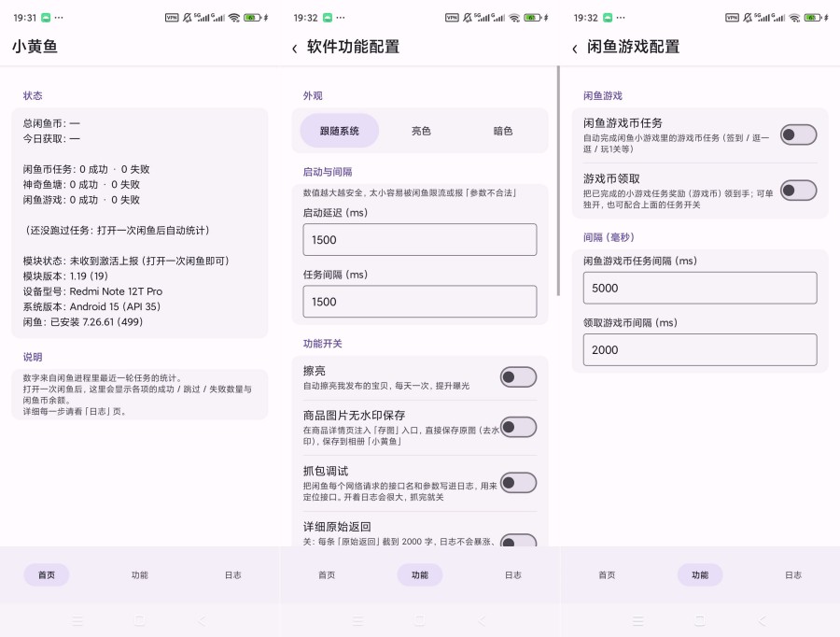Select 暗色 appearance option
Viewport: 840px width, 637px height.
tap(502, 131)
